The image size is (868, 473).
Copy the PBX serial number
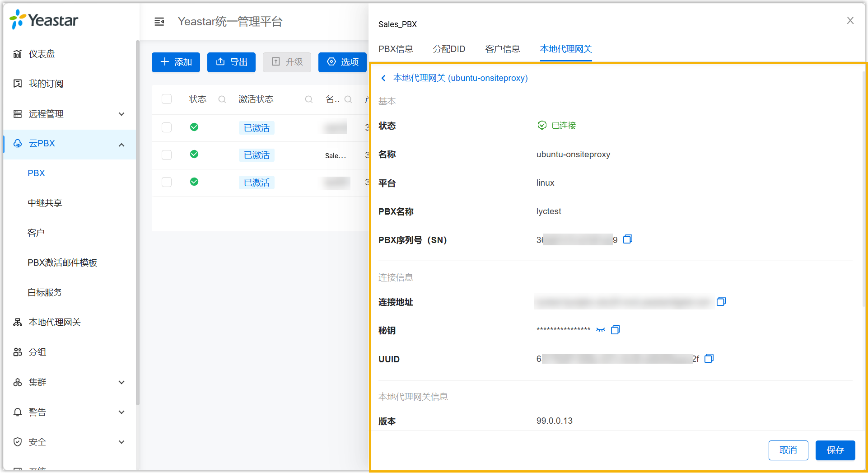click(627, 239)
